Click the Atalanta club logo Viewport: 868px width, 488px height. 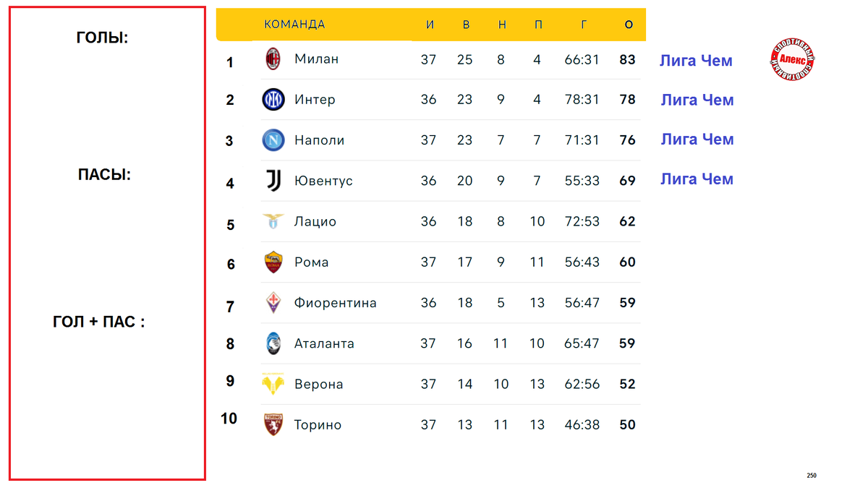273,343
